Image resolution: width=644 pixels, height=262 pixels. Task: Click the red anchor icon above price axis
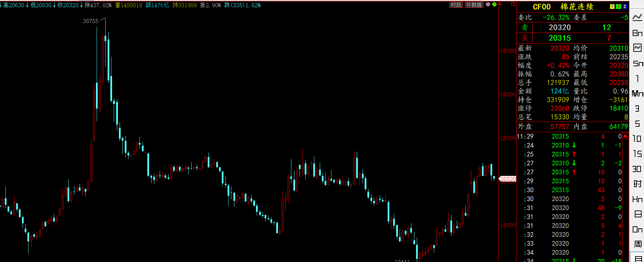(x=500, y=4)
